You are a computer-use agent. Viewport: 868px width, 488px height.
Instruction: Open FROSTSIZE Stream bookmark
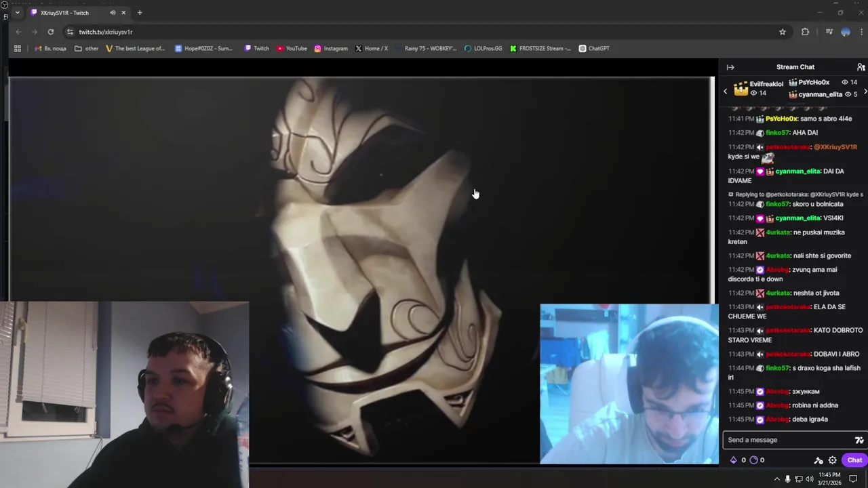click(x=540, y=48)
